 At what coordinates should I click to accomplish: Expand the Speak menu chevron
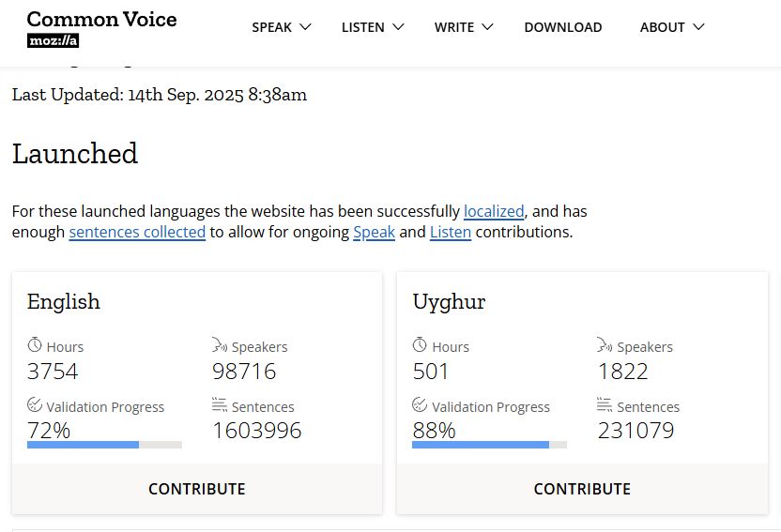pyautogui.click(x=305, y=27)
